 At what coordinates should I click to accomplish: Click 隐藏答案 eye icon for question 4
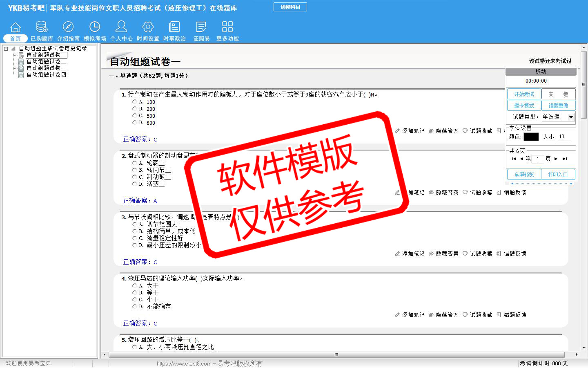tap(431, 315)
